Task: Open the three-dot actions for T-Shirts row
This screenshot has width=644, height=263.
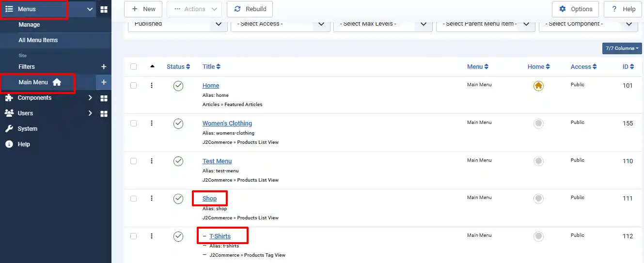Action: tap(152, 236)
